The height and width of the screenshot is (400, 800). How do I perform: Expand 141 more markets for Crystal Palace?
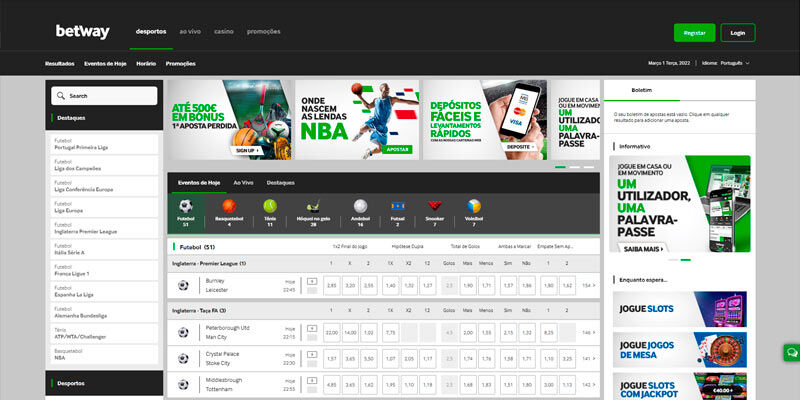588,359
